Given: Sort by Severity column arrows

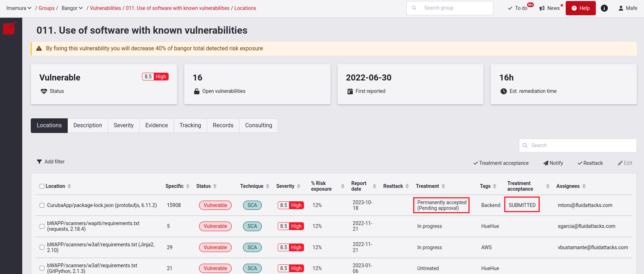Looking at the screenshot, I should (299, 186).
